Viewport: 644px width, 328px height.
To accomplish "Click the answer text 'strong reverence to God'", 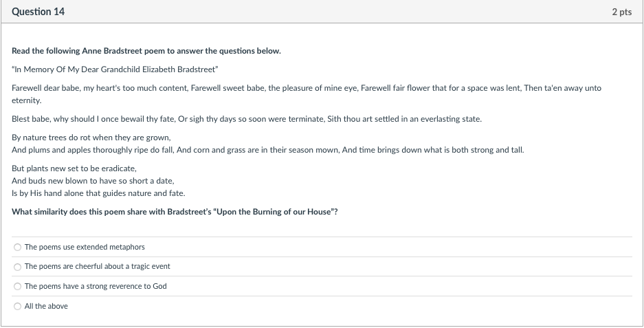I will tap(96, 286).
